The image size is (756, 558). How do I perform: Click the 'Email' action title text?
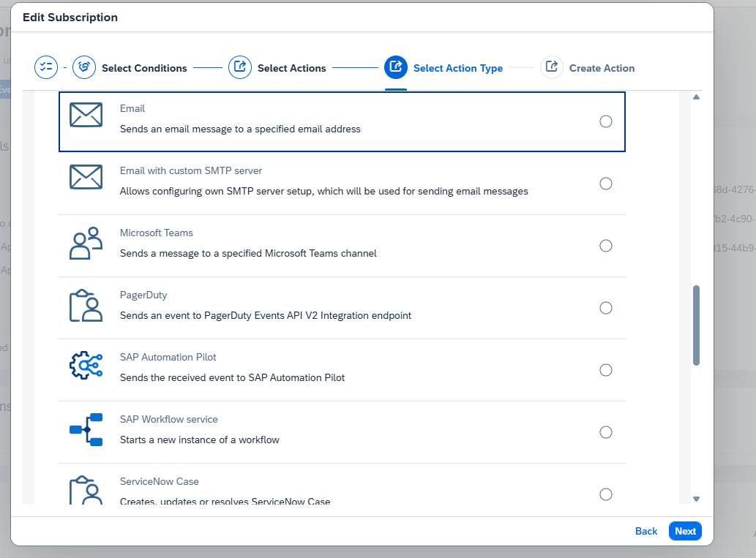click(132, 108)
